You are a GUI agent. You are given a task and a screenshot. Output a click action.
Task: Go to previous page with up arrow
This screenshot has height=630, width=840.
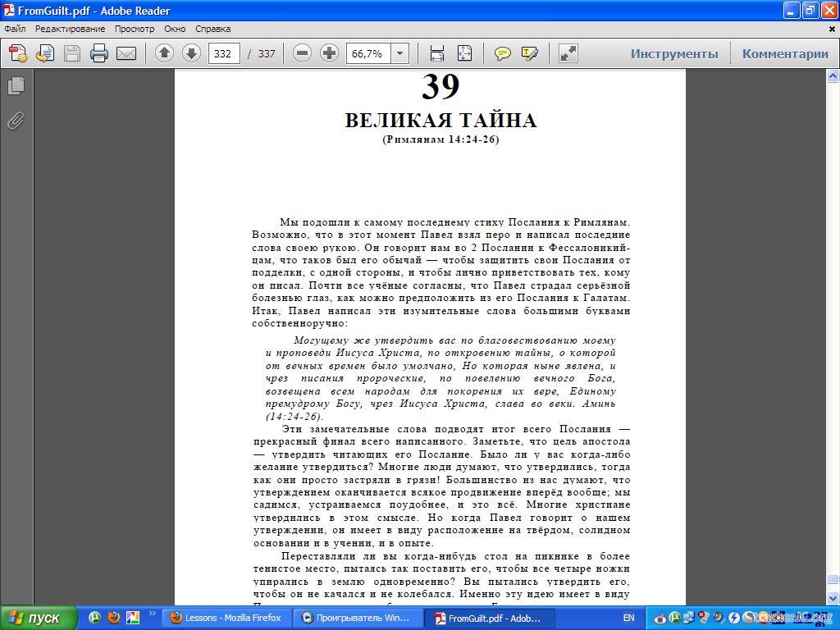point(164,54)
